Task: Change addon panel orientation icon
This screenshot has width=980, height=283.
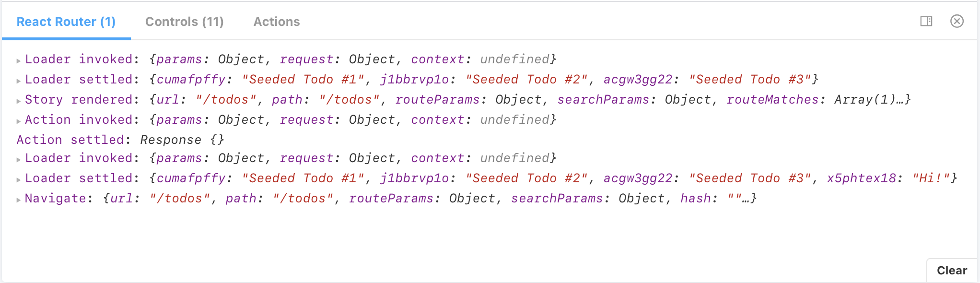Action: pyautogui.click(x=926, y=21)
